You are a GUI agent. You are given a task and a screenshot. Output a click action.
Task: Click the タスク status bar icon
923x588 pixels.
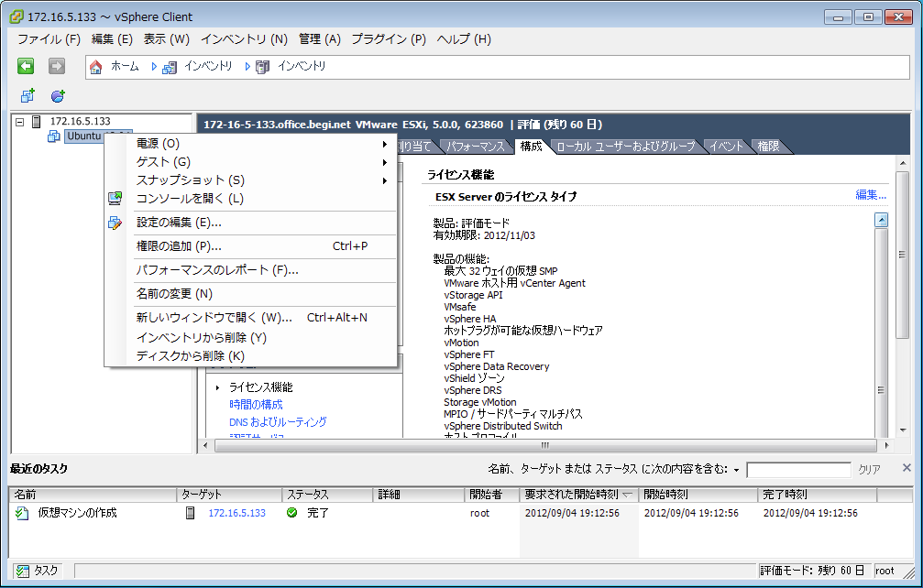(23, 571)
